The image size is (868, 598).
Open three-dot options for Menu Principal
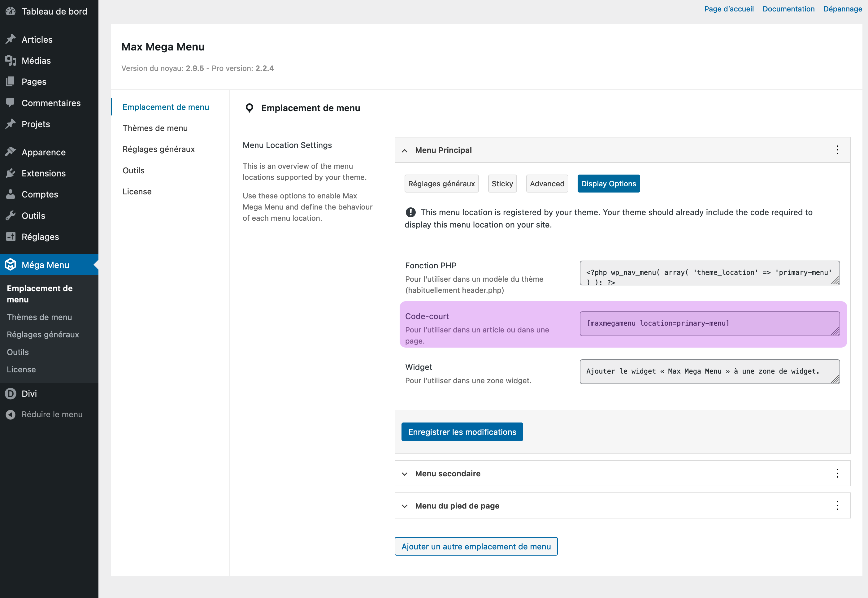[837, 150]
